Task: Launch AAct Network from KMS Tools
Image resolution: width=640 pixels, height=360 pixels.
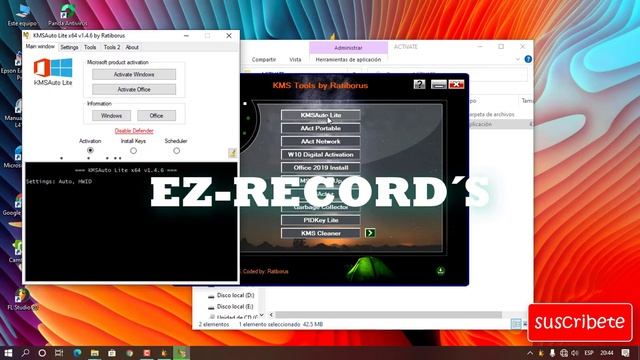Action: coord(320,141)
